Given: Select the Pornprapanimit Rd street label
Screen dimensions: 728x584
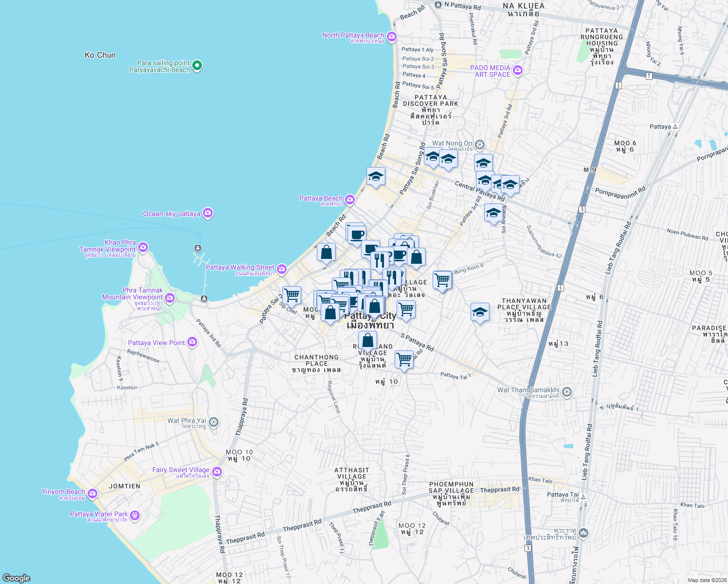Looking at the screenshot, I should pyautogui.click(x=620, y=192).
